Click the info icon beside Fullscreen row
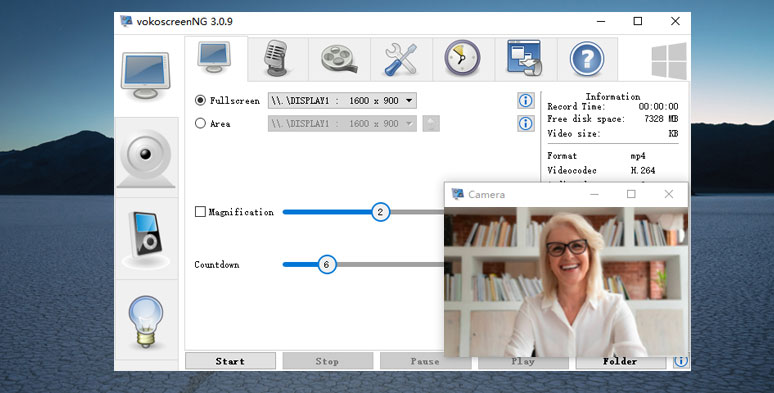 coord(526,101)
